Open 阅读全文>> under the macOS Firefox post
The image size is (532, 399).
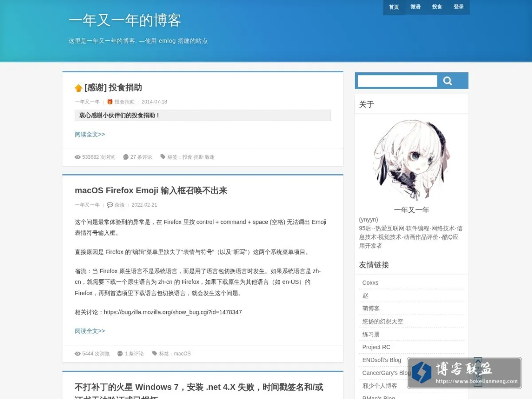[x=90, y=331]
